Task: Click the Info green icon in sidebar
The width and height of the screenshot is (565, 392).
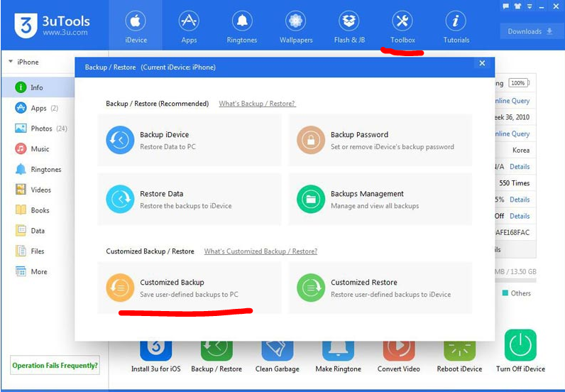Action: 21,87
